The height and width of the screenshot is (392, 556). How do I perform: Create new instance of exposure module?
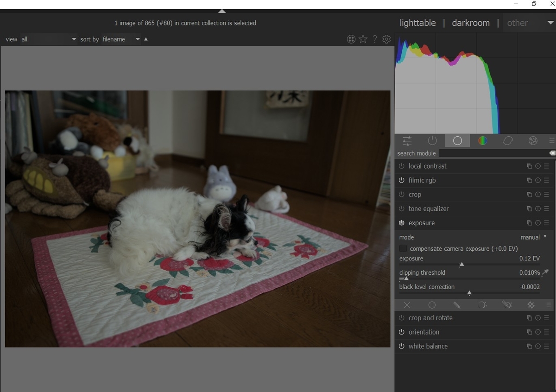coord(529,223)
